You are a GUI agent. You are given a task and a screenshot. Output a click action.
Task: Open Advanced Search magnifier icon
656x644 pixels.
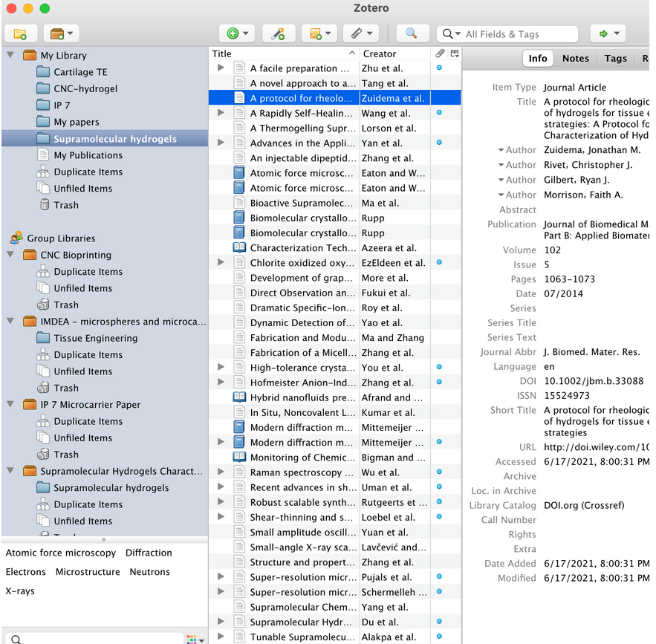coord(412,34)
